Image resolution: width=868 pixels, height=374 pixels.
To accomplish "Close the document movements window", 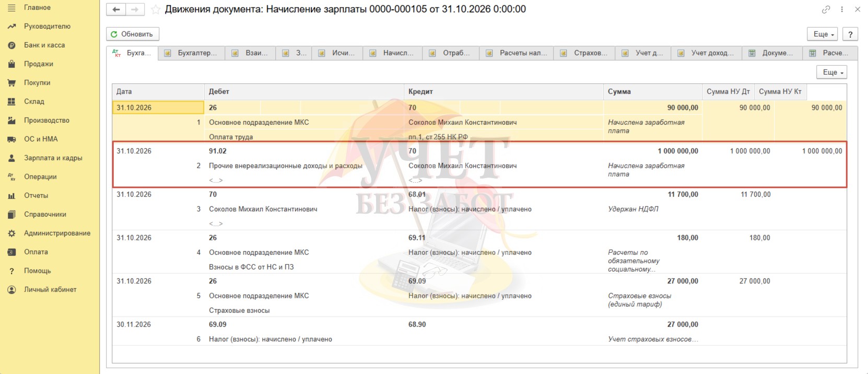I will coord(858,9).
